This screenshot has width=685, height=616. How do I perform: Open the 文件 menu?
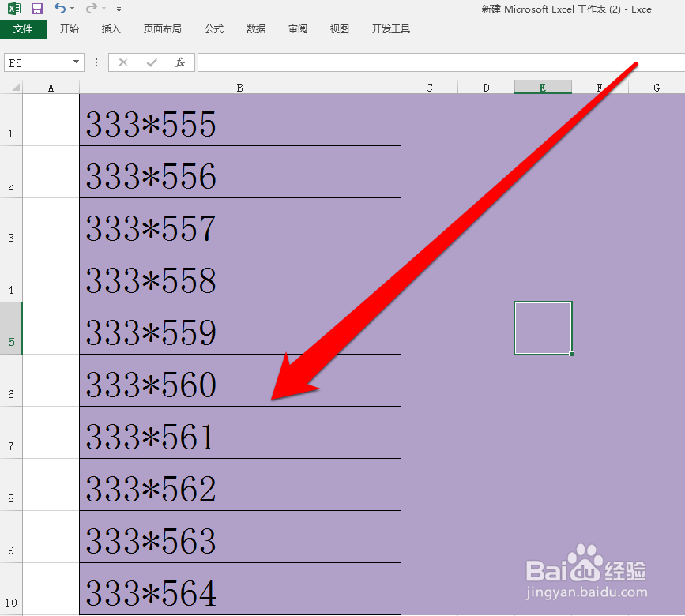point(24,28)
